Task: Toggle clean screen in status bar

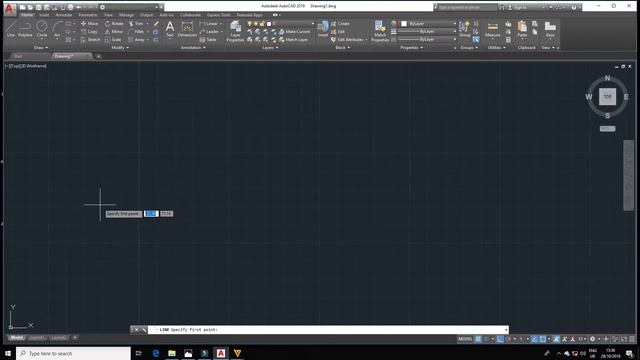Action: pyautogui.click(x=624, y=339)
